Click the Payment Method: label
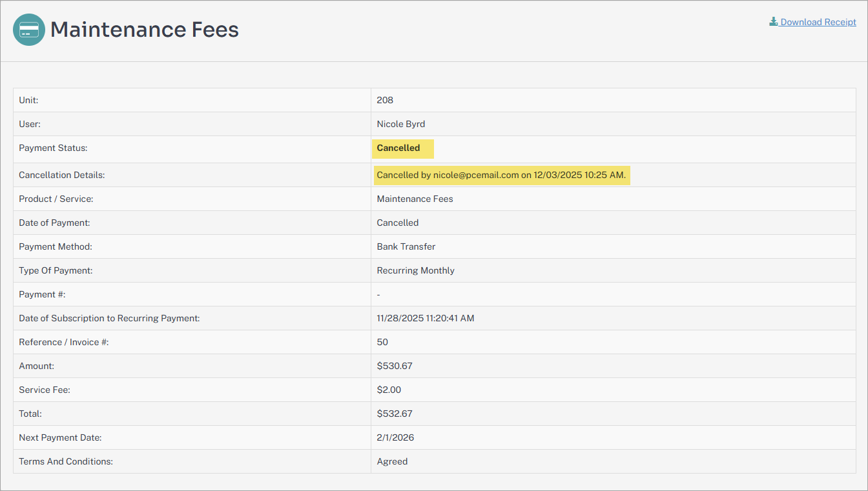The width and height of the screenshot is (868, 491). pos(56,246)
